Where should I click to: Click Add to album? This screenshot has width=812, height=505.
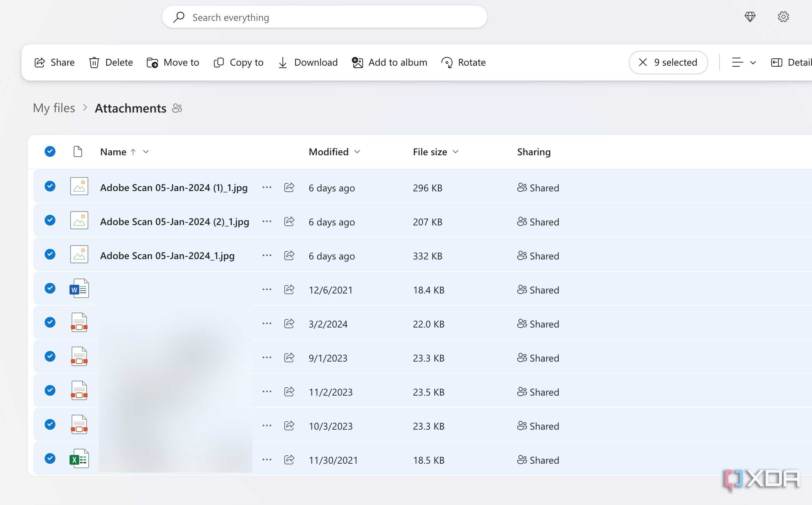pos(389,63)
